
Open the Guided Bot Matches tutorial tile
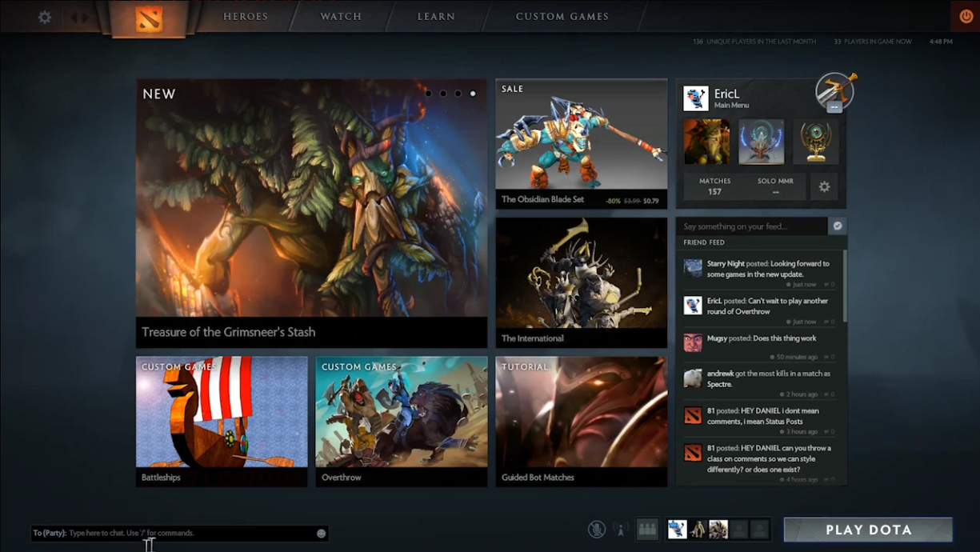(582, 422)
